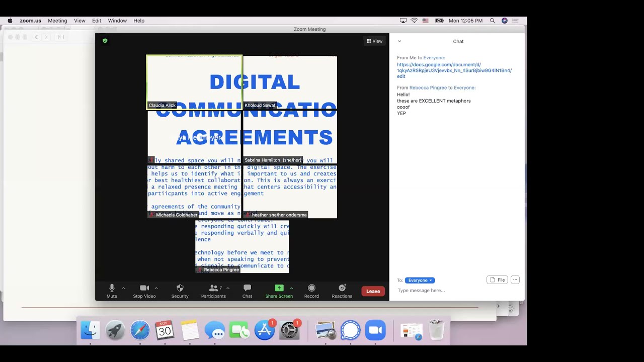Open minimized Safari window in Dock

click(x=412, y=330)
